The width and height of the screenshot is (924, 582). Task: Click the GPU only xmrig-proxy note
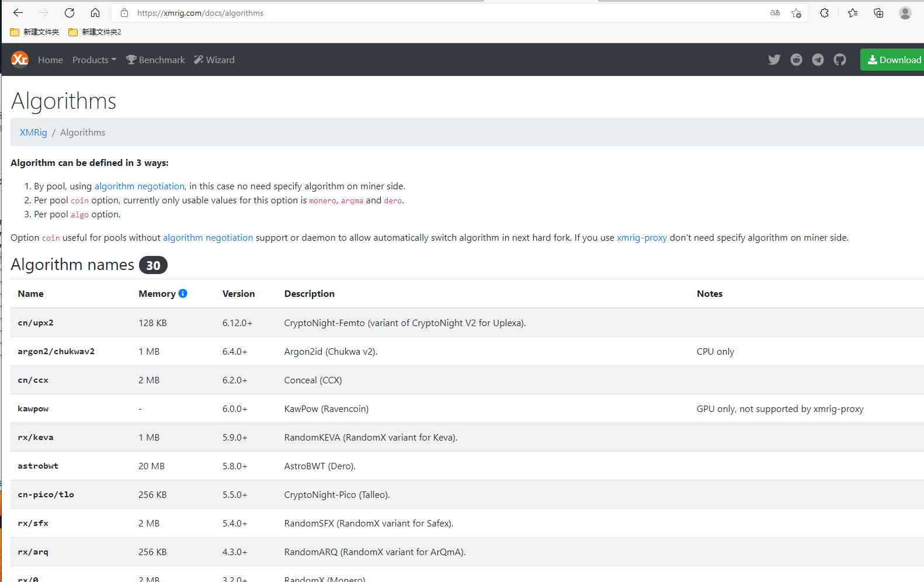pyautogui.click(x=780, y=408)
